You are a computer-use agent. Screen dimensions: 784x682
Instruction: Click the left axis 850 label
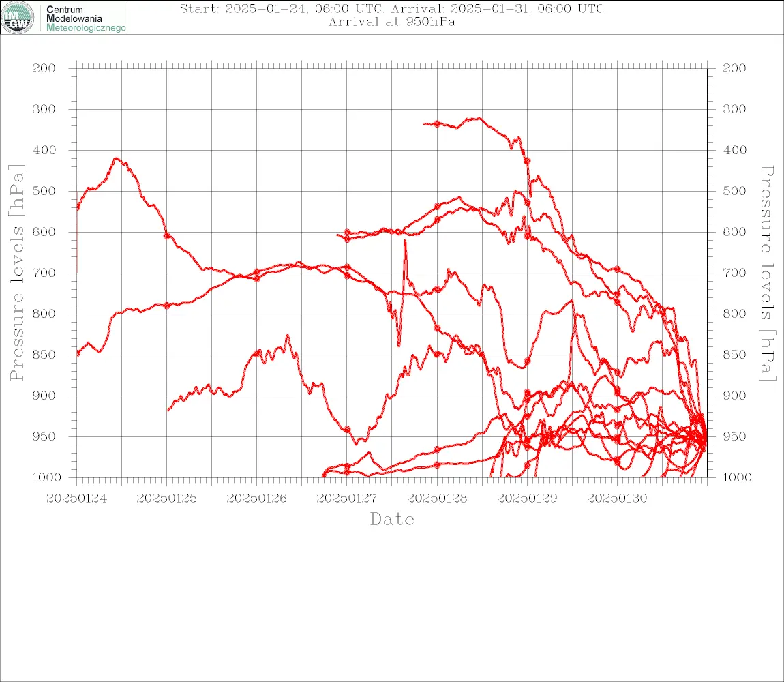[44, 355]
